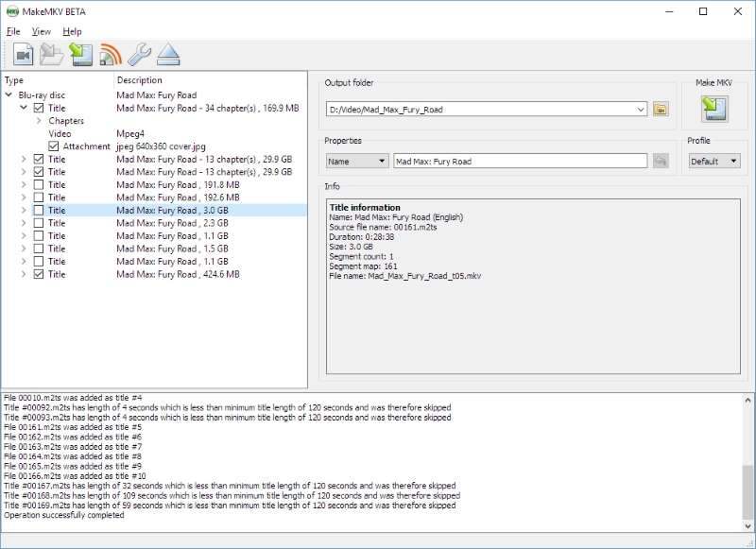Eject the disc using the eject icon
Viewport: 756px width, 549px height.
[x=167, y=54]
